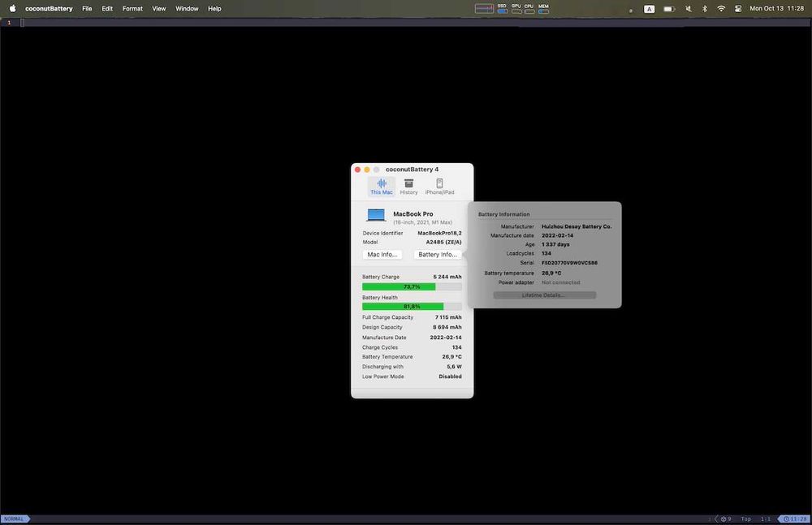Click the 81,8% battery health bar

(412, 306)
